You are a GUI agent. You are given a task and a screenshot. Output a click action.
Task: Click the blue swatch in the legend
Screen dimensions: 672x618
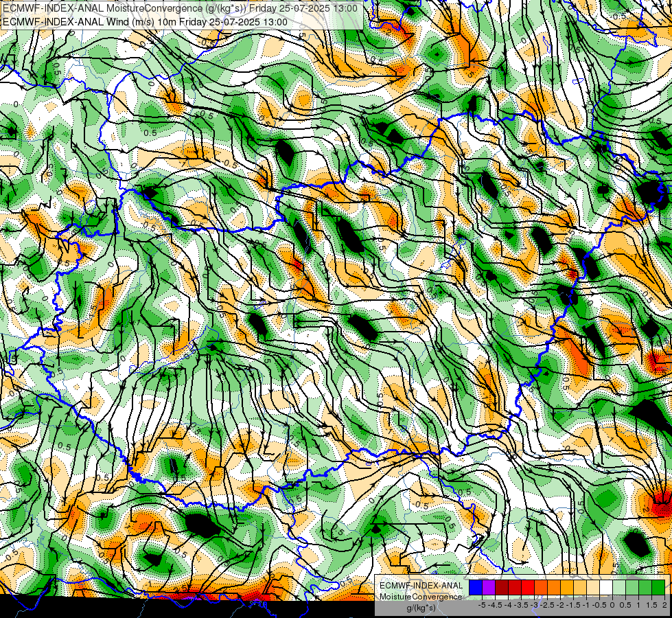[476, 588]
